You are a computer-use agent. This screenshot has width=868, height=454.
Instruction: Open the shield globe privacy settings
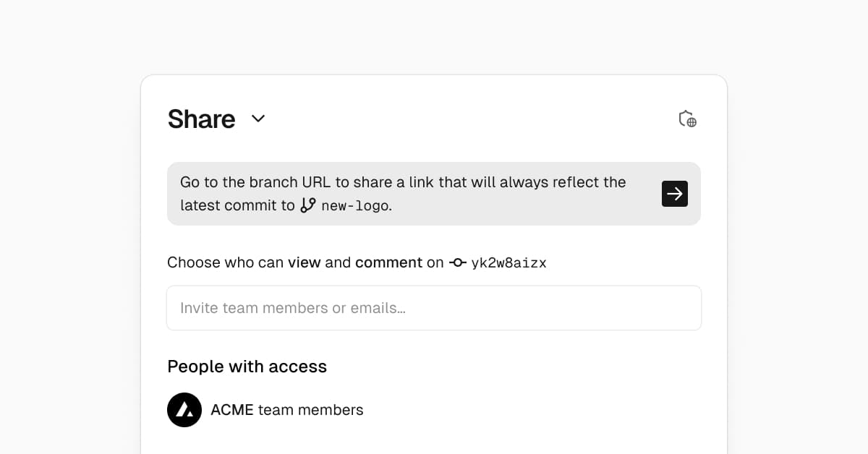[x=687, y=119]
